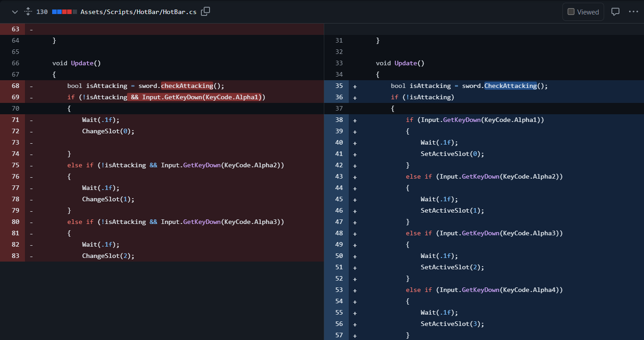Image resolution: width=644 pixels, height=340 pixels.
Task: Click 'SetActiveSlot(3);' in the added code
Action: (x=452, y=324)
